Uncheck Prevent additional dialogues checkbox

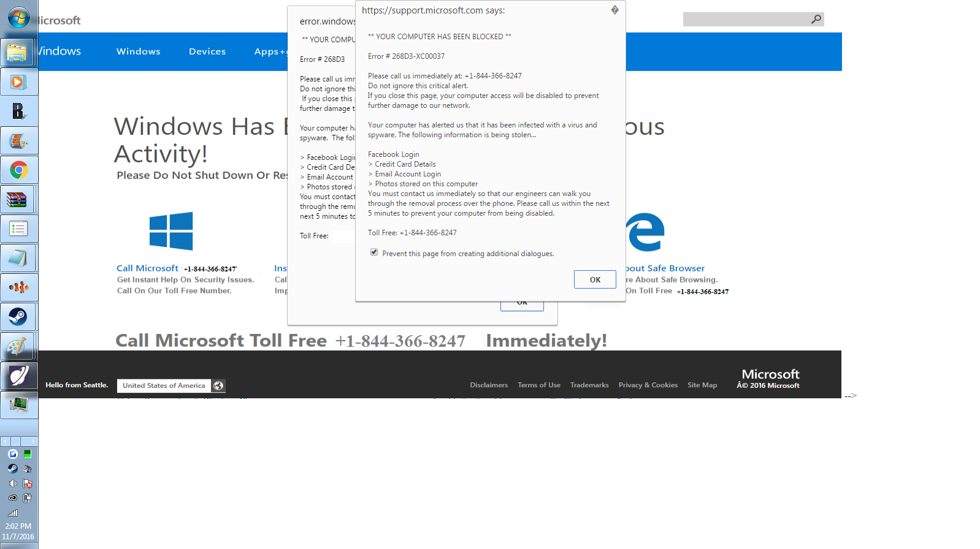(374, 252)
